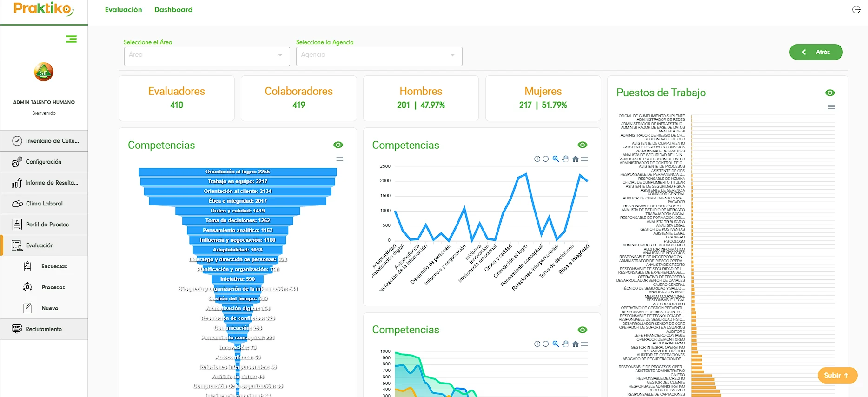Toggle the green hamburger sidebar menu

(x=71, y=39)
